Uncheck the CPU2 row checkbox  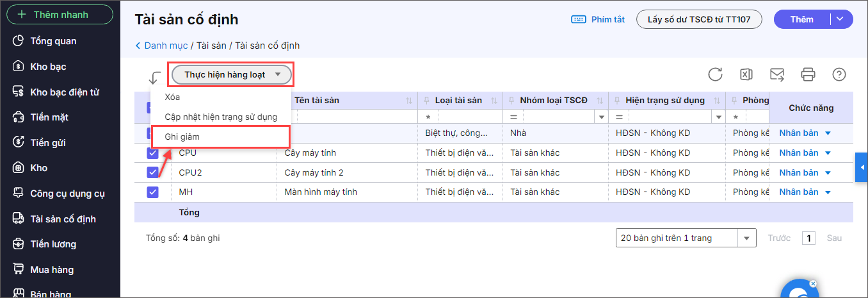tap(153, 172)
